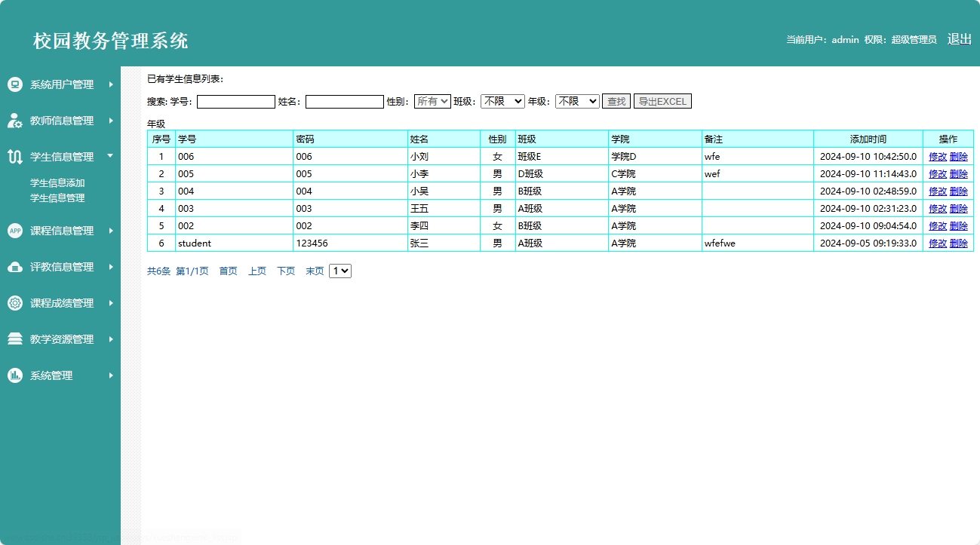
Task: Click the teacher information management icon
Action: pyautogui.click(x=14, y=121)
